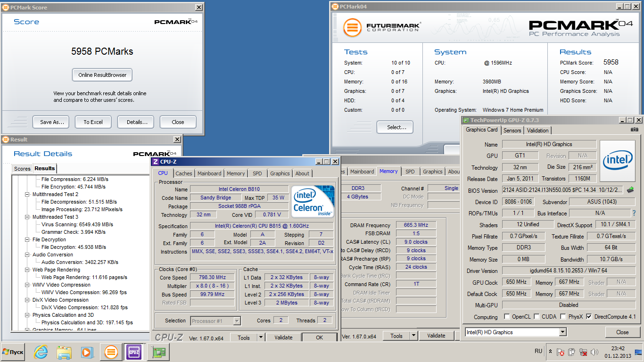Switch to CPU-Z taskbar icon

point(134,352)
